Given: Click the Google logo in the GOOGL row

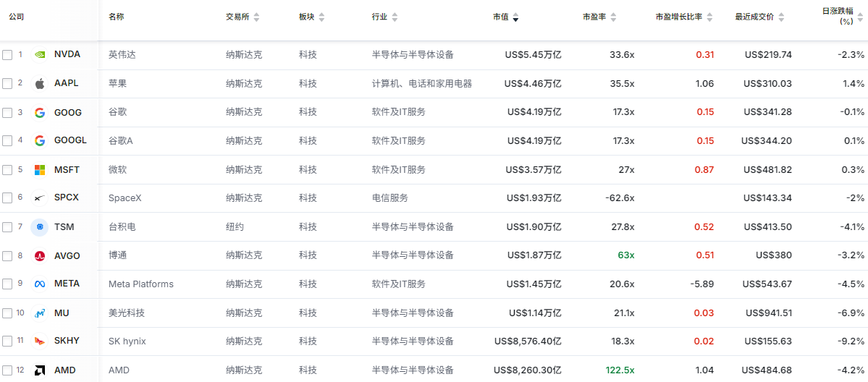Looking at the screenshot, I should click(40, 140).
